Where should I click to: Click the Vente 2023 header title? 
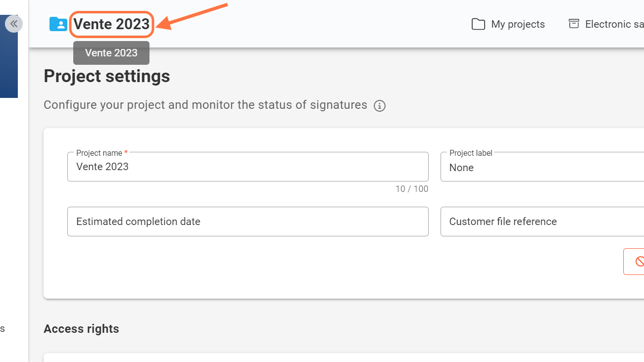click(112, 24)
